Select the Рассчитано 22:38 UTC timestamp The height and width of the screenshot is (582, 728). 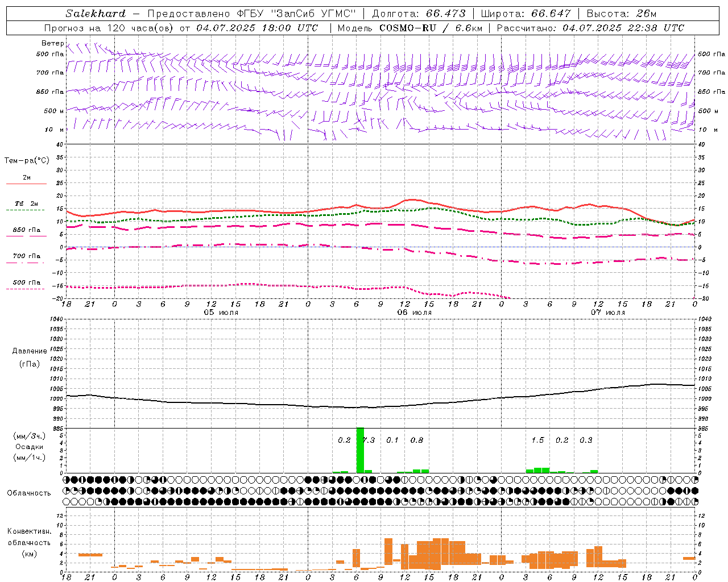coord(590,28)
